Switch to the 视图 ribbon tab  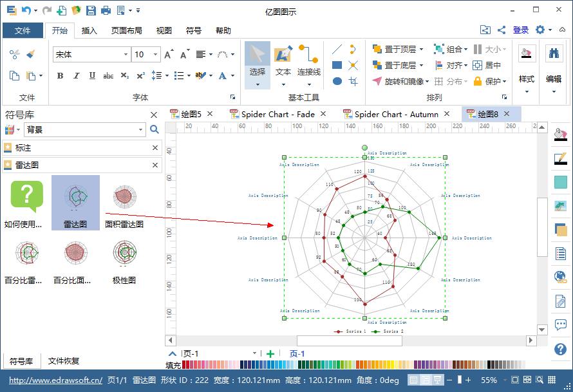click(x=164, y=31)
